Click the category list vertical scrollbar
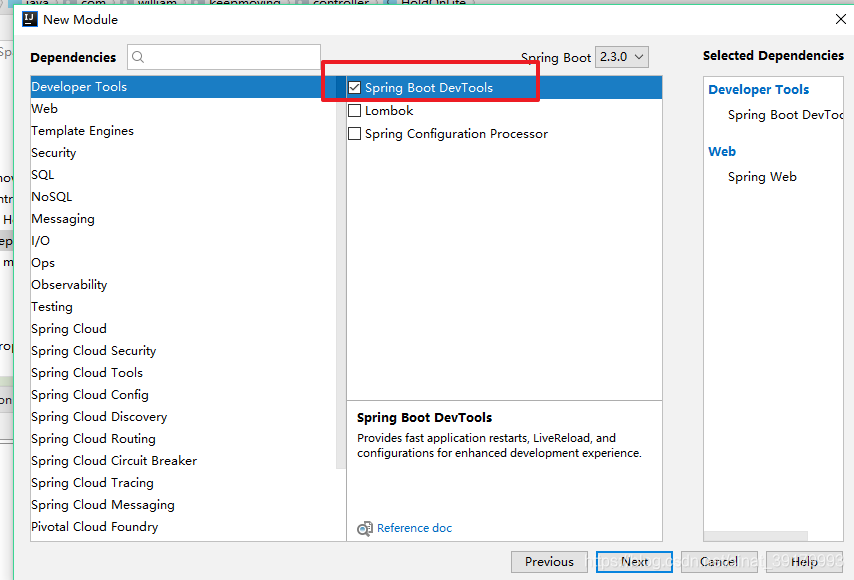854x580 pixels. [341, 272]
